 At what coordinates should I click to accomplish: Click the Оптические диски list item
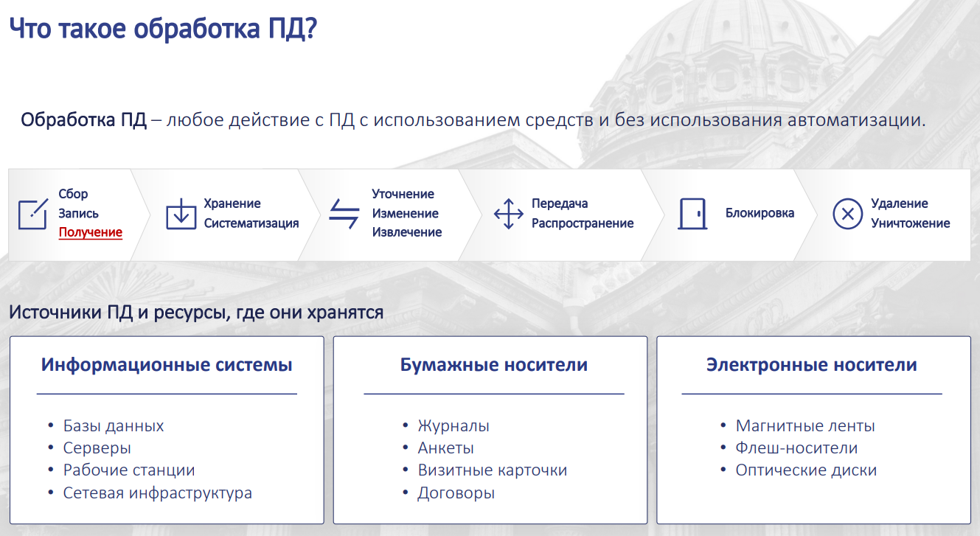[806, 470]
